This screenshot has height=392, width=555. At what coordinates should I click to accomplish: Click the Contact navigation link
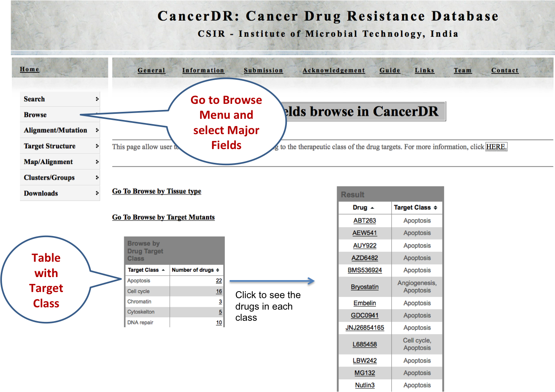click(x=505, y=70)
